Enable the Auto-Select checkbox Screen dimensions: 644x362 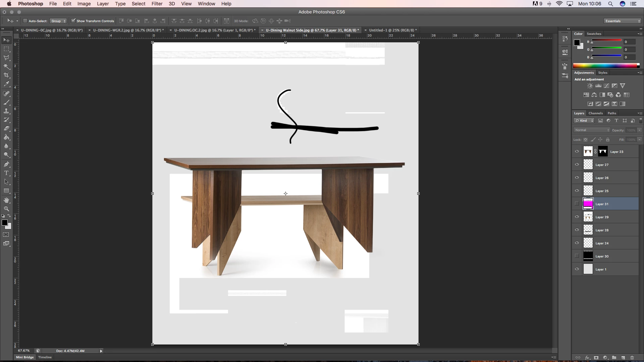tap(25, 21)
